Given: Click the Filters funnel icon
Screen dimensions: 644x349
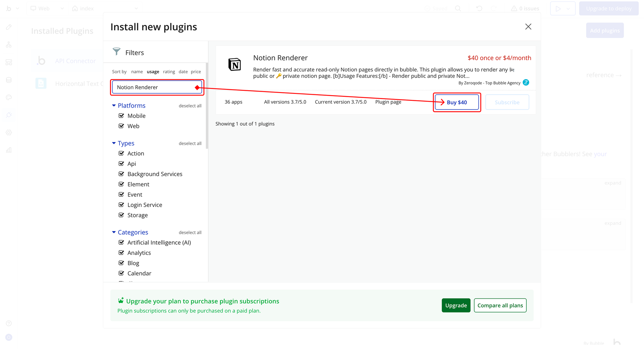Looking at the screenshot, I should point(116,52).
